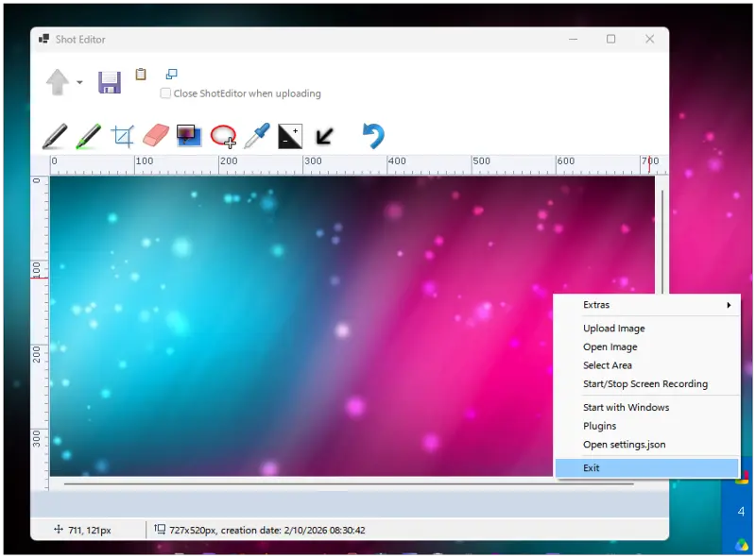The image size is (756, 558).
Task: Save image with floppy disk icon
Action: (110, 82)
